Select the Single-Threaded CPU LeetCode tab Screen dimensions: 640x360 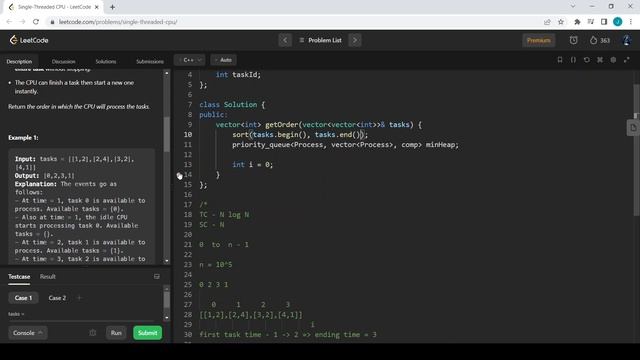click(x=53, y=7)
